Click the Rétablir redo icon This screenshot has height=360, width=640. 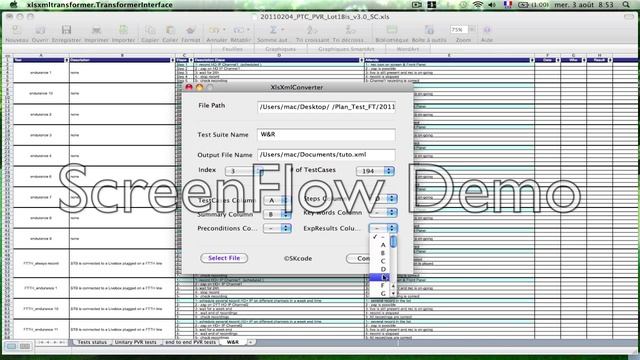pyautogui.click(x=238, y=30)
